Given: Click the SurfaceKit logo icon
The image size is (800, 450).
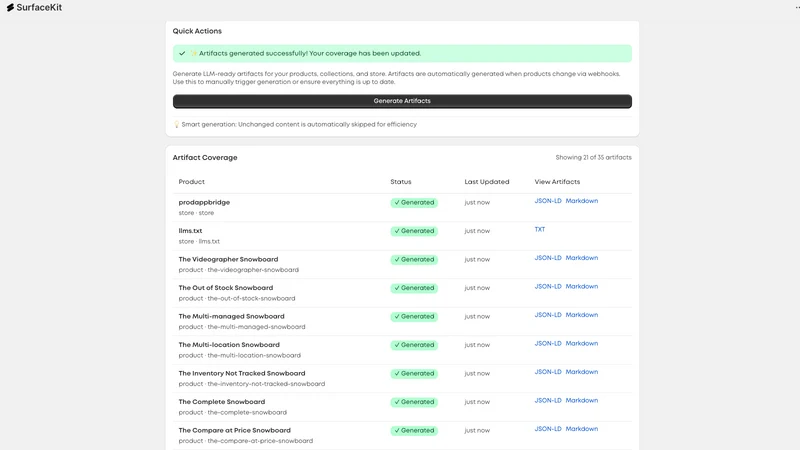Looking at the screenshot, I should (10, 8).
